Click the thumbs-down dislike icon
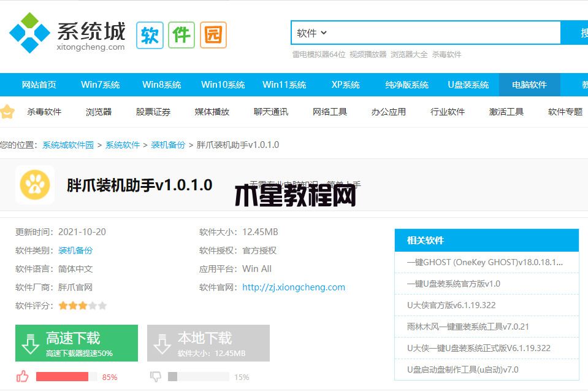The height and width of the screenshot is (391, 588). coord(155,376)
